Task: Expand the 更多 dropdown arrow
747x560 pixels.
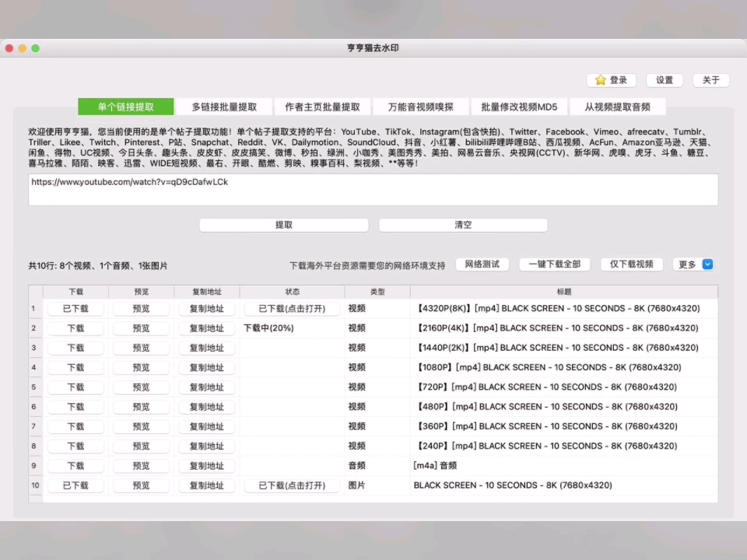Action: pyautogui.click(x=707, y=264)
